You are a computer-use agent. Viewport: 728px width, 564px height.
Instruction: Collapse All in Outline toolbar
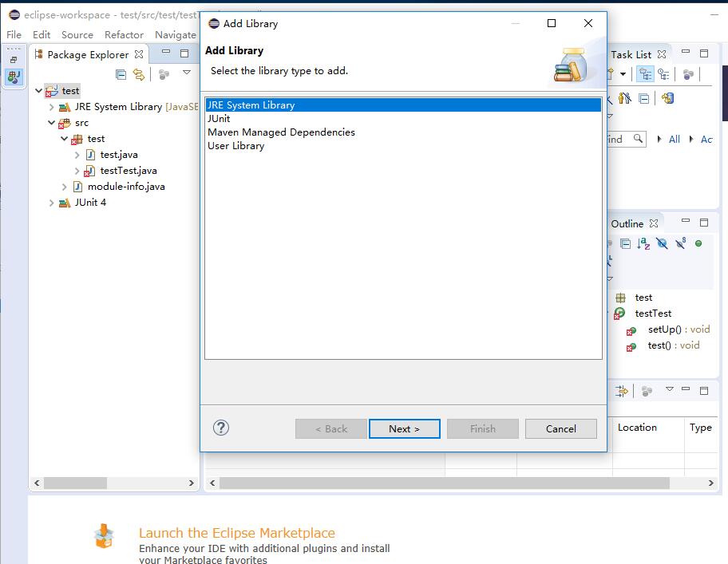coord(625,243)
